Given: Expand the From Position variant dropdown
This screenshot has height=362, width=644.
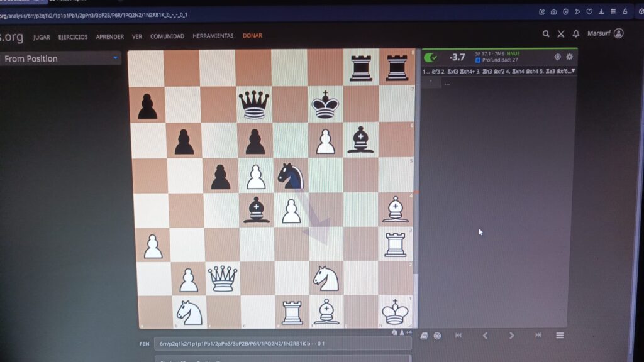Looking at the screenshot, I should 61,58.
